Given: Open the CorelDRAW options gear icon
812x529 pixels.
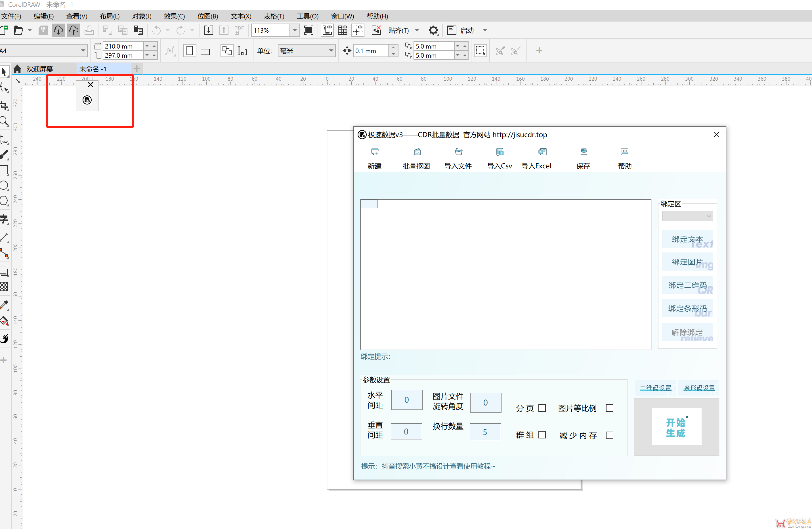Looking at the screenshot, I should (433, 30).
